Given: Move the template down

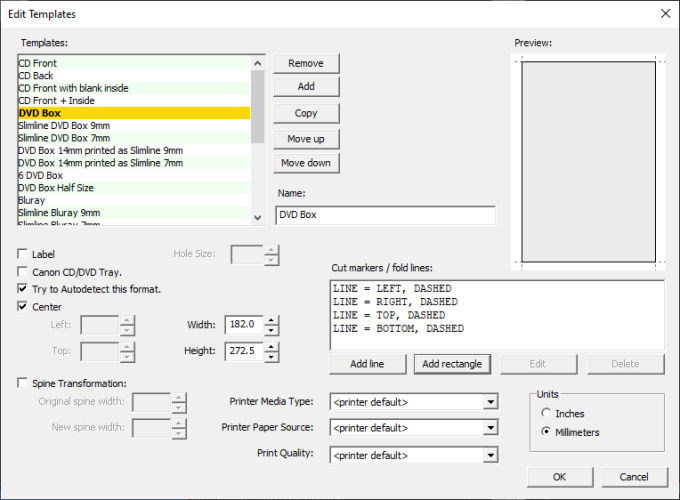Looking at the screenshot, I should pyautogui.click(x=306, y=163).
